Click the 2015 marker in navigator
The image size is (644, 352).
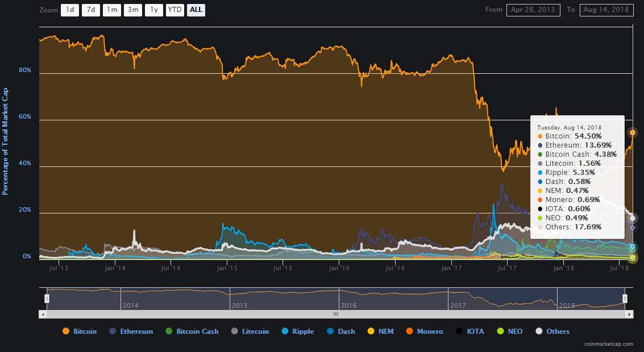tap(239, 305)
